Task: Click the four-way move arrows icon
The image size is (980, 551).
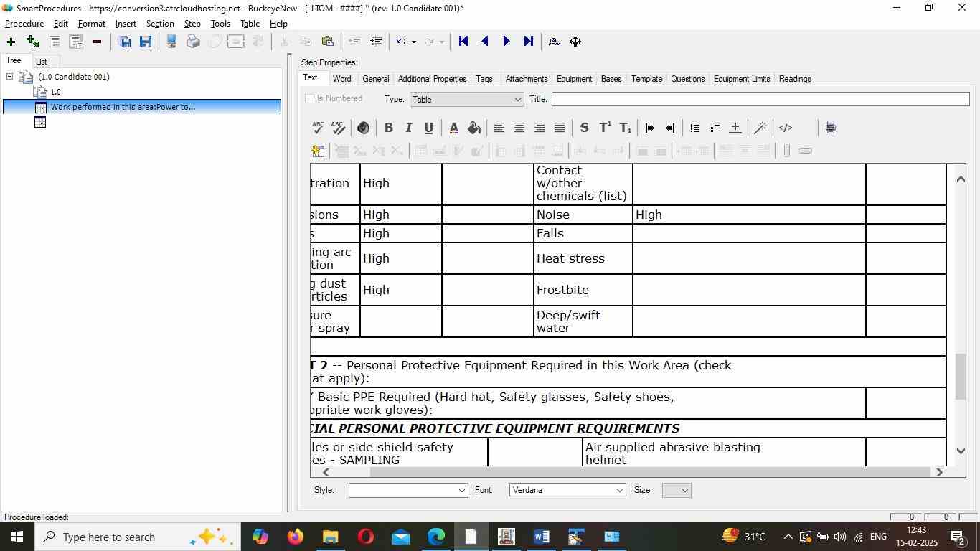Action: [x=575, y=42]
